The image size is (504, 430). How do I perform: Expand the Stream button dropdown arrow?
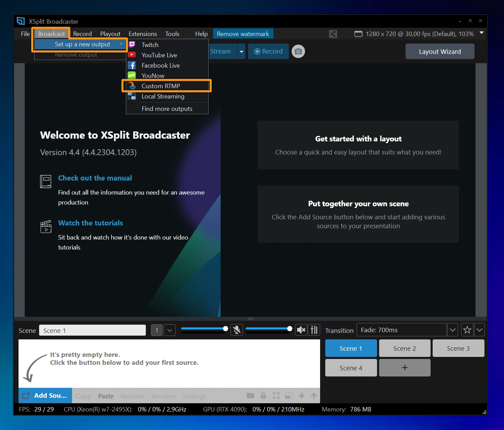[x=241, y=51]
